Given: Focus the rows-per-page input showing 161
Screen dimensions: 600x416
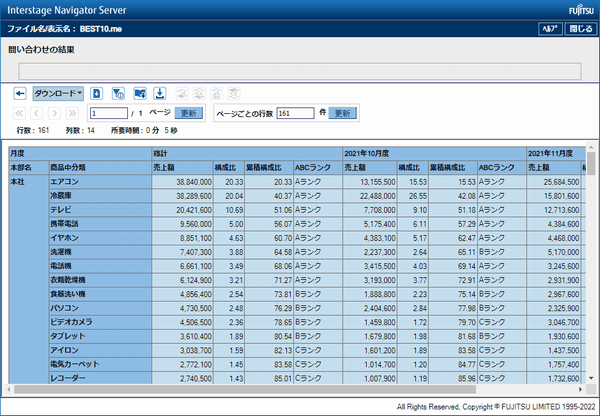Looking at the screenshot, I should pos(295,113).
